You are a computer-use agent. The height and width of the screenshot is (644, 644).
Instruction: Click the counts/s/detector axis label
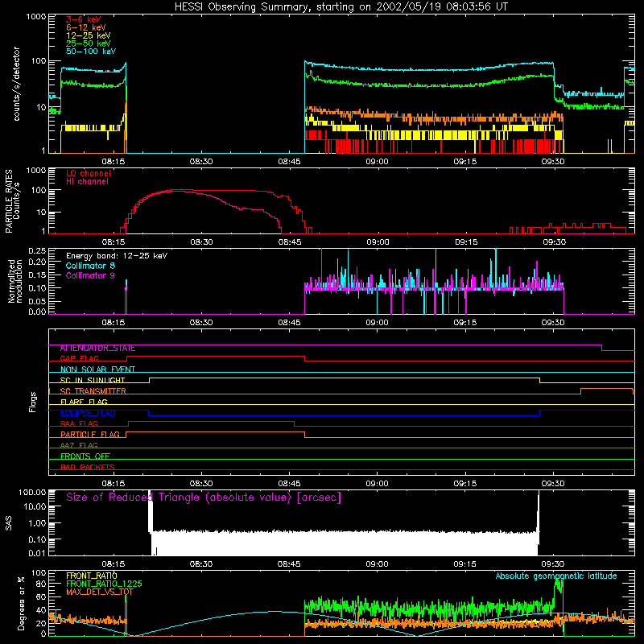tap(17, 84)
